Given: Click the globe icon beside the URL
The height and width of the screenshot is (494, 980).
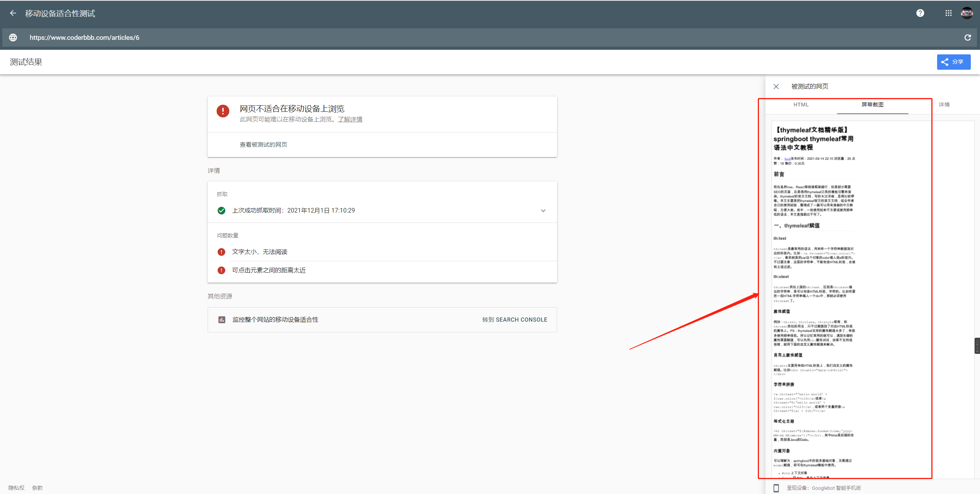Looking at the screenshot, I should (x=13, y=37).
